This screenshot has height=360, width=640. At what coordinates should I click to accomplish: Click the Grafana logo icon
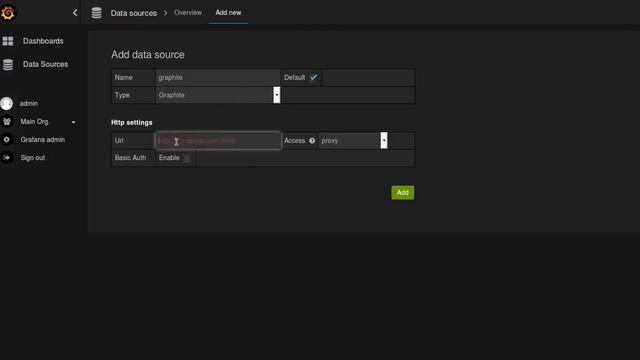pyautogui.click(x=8, y=13)
